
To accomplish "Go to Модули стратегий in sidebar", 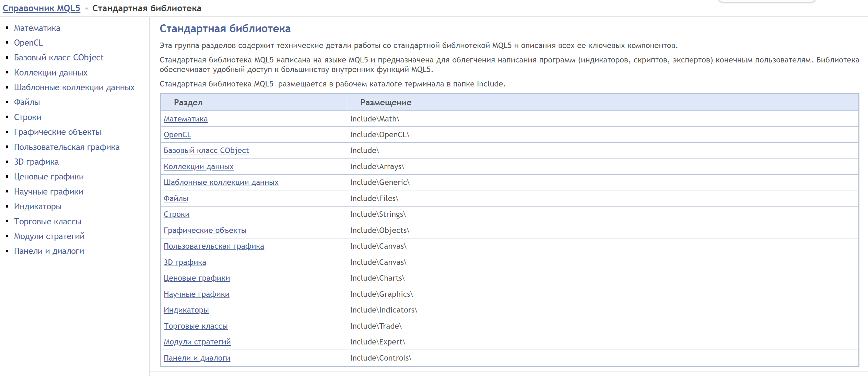I will pyautogui.click(x=49, y=236).
